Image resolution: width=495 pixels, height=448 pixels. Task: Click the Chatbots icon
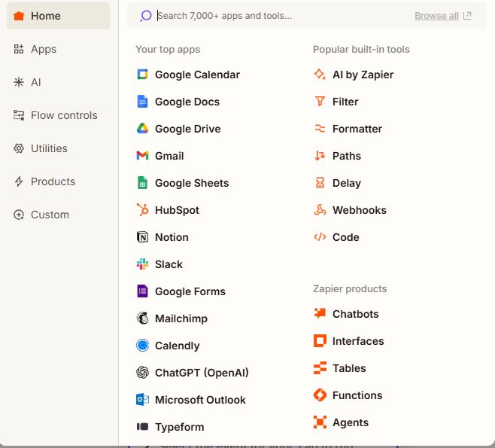(320, 313)
